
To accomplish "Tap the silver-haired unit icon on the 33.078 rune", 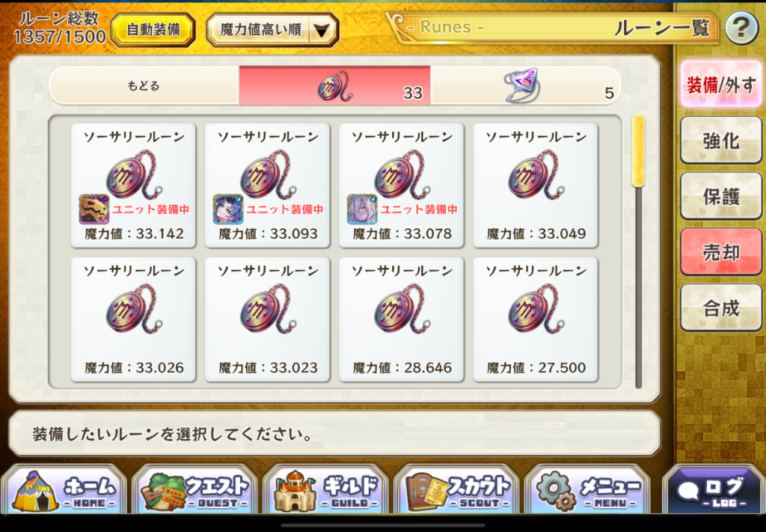I will pos(362,209).
